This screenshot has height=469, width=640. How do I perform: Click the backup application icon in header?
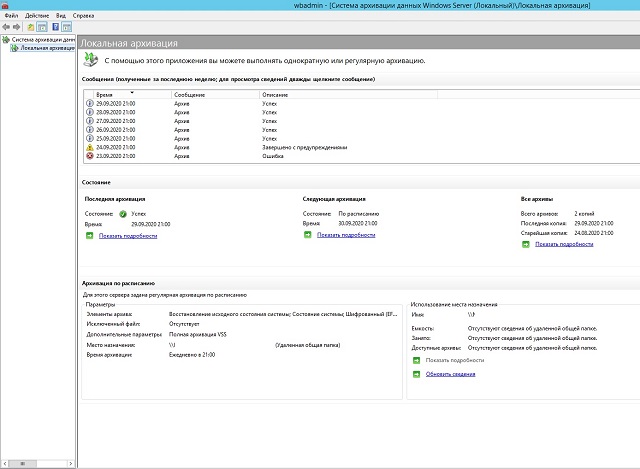[x=91, y=60]
